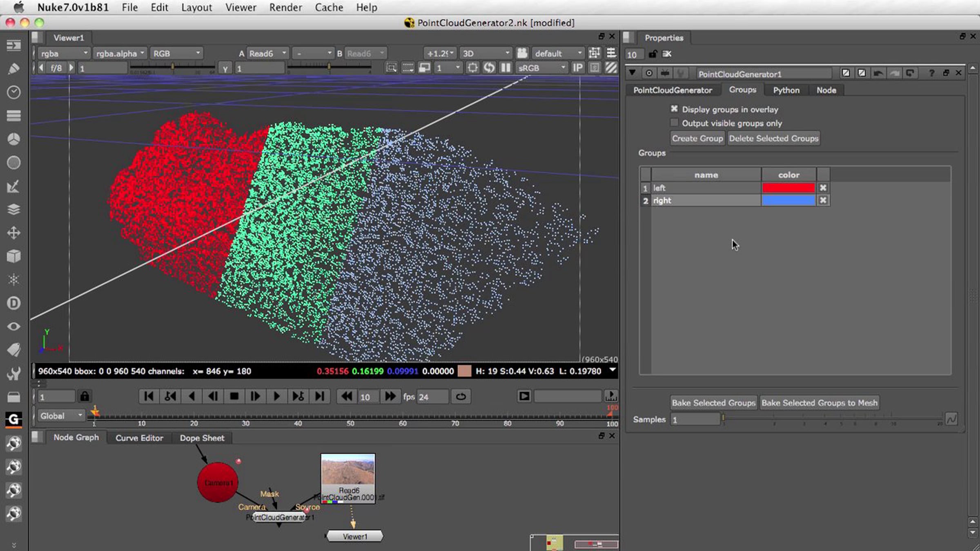Click the blue color swatch for right group
This screenshot has height=551, width=980.
788,200
